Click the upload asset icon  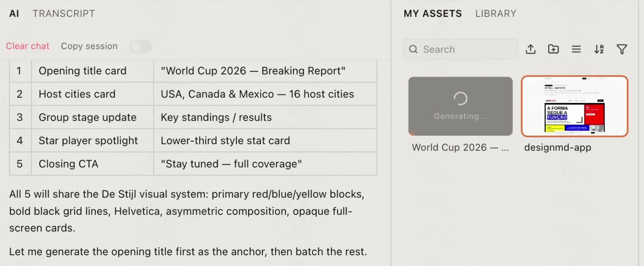530,49
